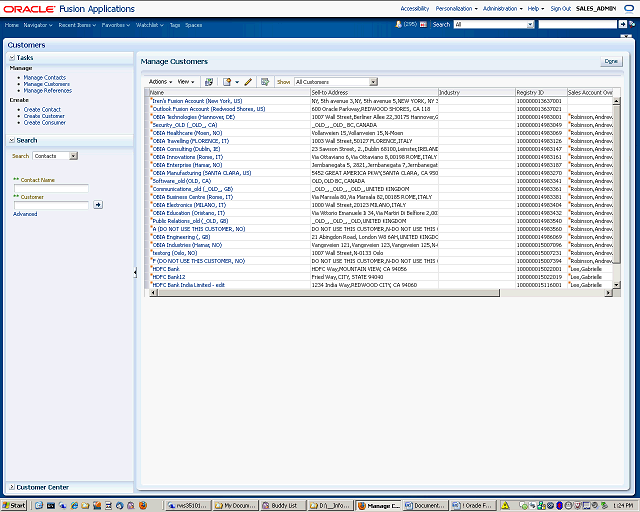Collapse the Tasks panel
Screen dimensions: 640x512
coord(12,57)
